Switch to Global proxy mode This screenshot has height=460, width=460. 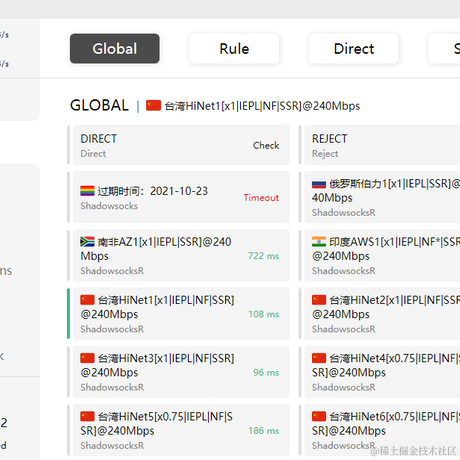point(115,49)
